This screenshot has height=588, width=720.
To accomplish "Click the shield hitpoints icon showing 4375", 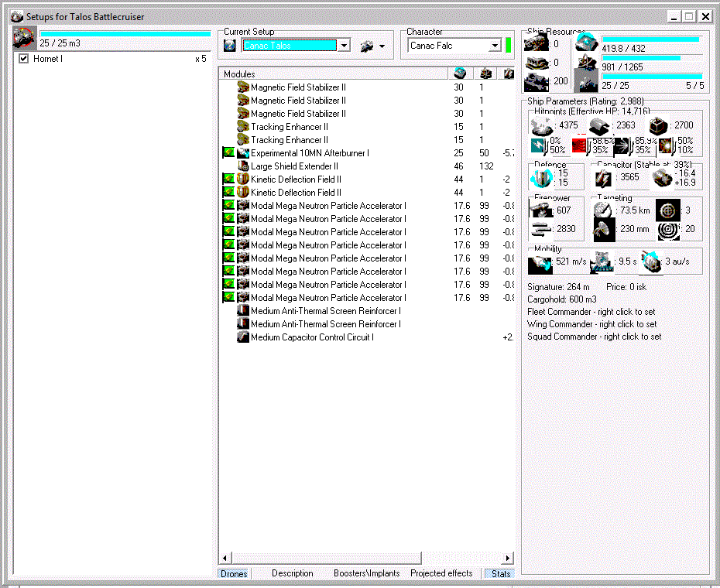I will pos(542,125).
